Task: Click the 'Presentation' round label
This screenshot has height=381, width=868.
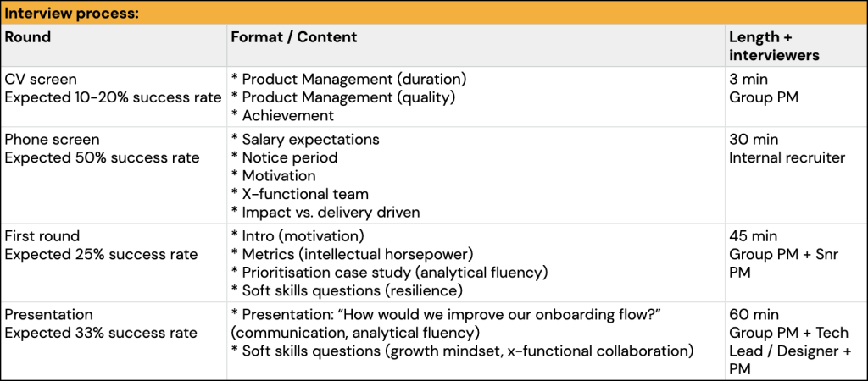Action: point(48,315)
